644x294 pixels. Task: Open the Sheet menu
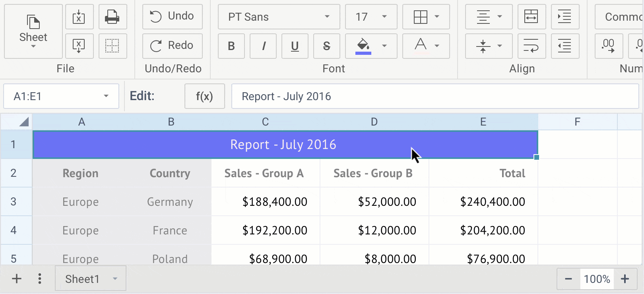[x=33, y=32]
